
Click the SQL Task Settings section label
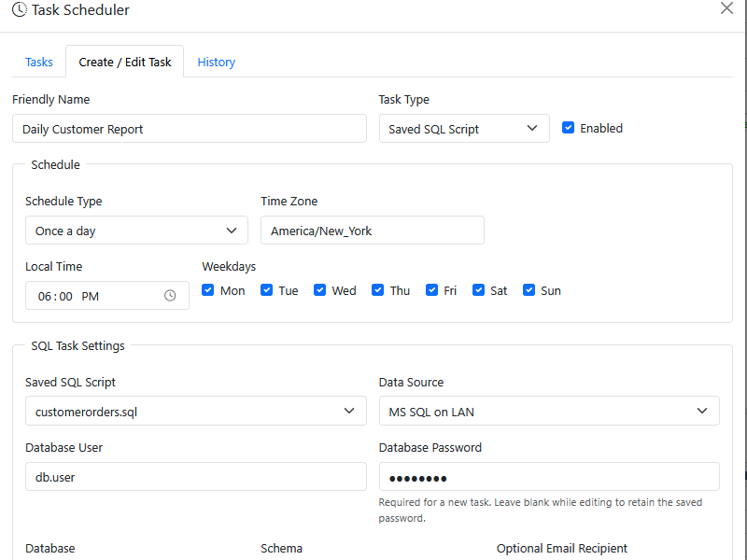(78, 345)
